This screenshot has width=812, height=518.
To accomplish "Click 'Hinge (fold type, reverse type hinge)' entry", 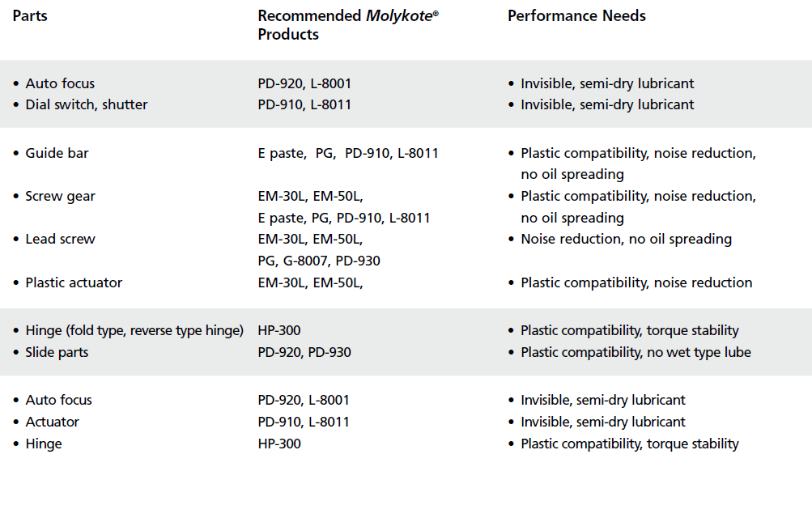I will (x=134, y=330).
